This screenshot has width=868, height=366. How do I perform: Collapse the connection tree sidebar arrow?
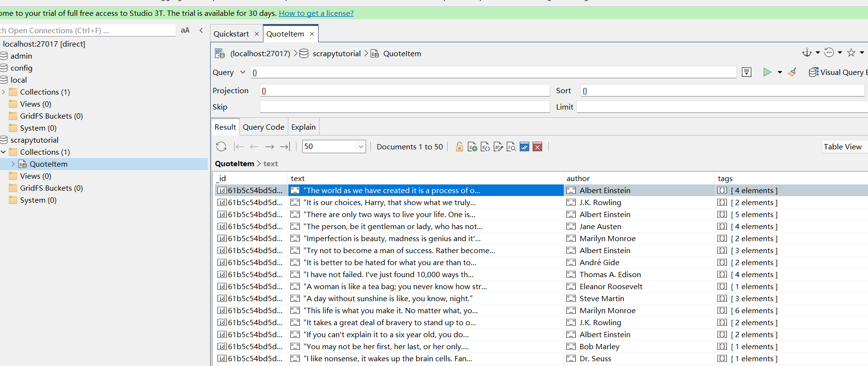(x=201, y=30)
